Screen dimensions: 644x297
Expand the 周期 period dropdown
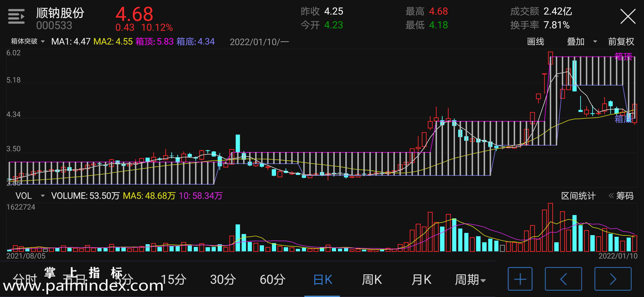(470, 280)
